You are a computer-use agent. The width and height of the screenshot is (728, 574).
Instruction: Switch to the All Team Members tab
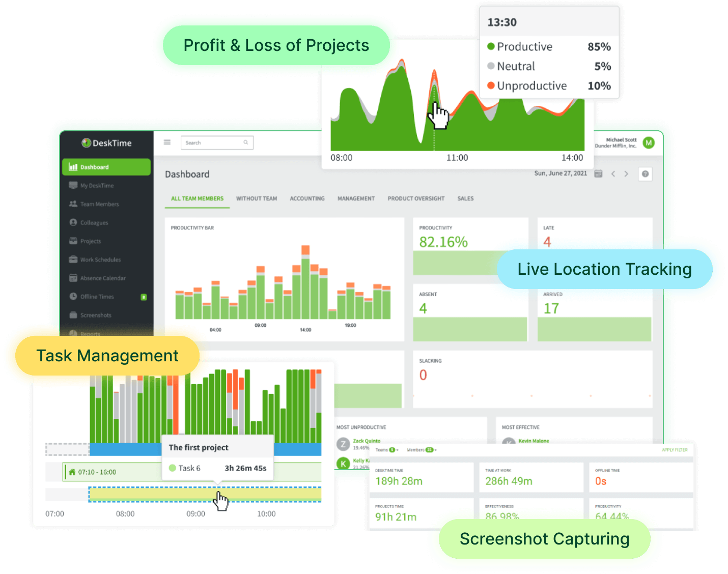[197, 198]
